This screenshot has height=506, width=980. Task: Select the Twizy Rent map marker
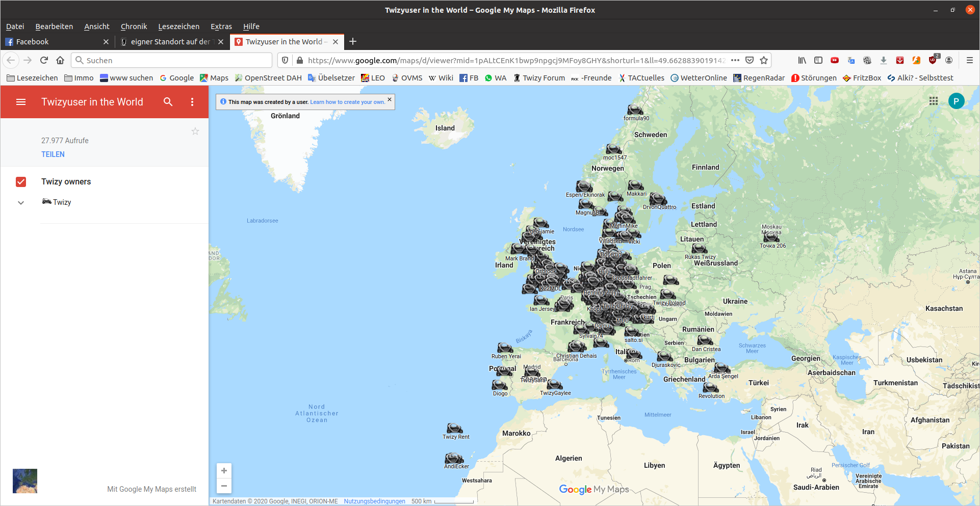[x=455, y=429]
